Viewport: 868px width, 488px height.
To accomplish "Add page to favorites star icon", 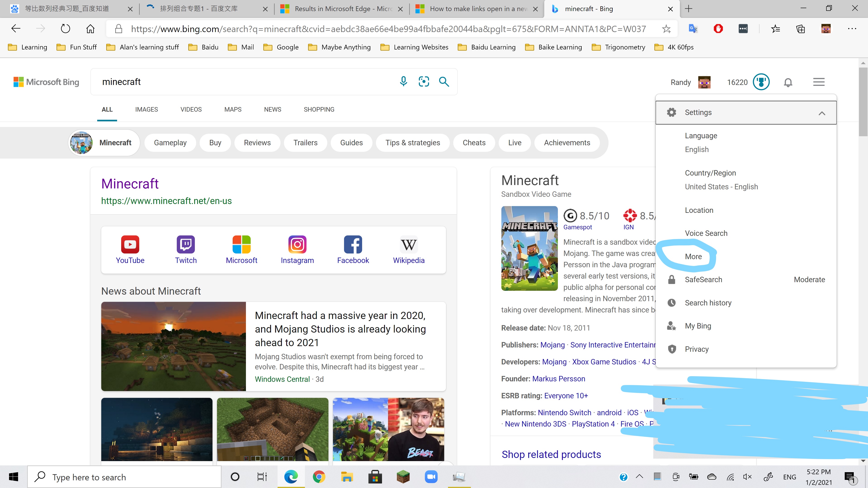I will (666, 29).
